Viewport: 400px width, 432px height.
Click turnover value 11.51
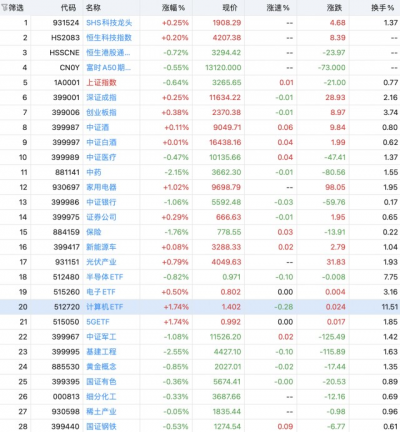click(x=390, y=307)
